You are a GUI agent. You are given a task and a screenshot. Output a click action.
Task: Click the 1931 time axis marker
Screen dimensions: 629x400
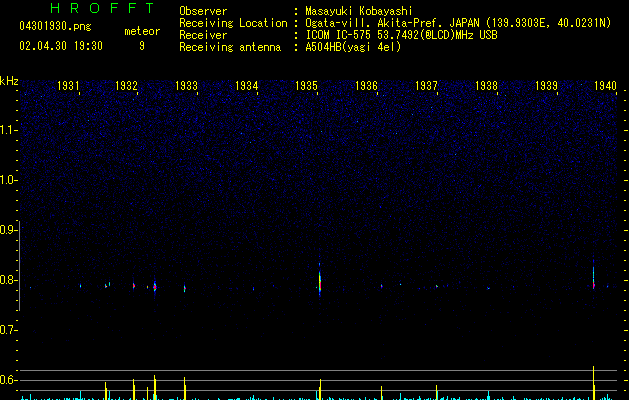pyautogui.click(x=68, y=85)
